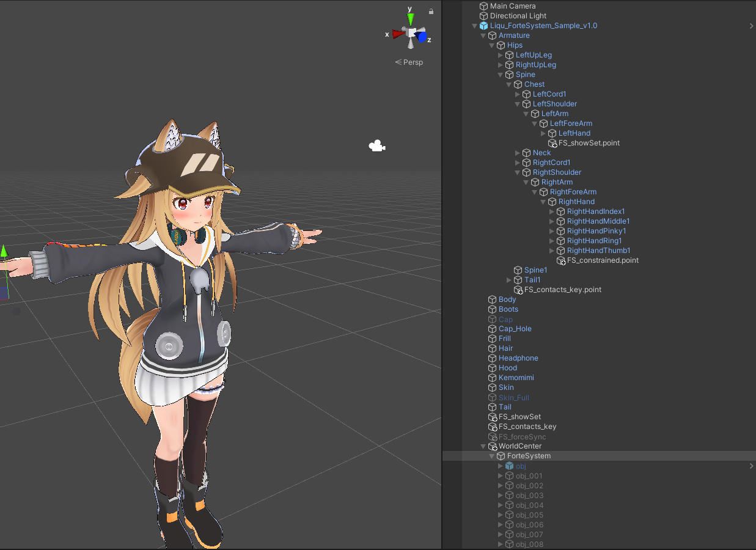Viewport: 756px width, 550px height.
Task: Open the Liqu_ForteSystem prefab via its right arrow
Action: 750,25
